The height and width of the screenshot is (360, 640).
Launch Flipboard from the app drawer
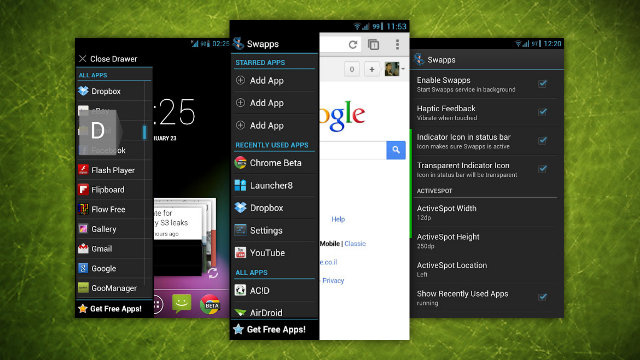114,189
